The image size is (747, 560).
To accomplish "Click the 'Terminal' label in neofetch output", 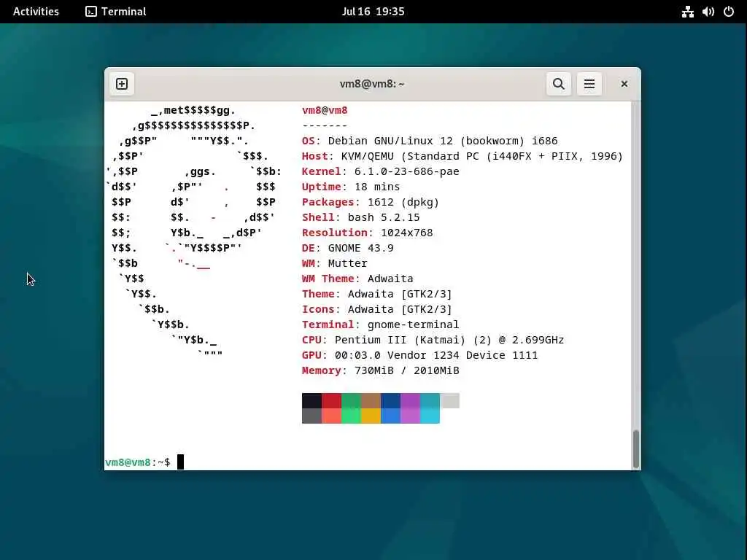I will click(328, 324).
